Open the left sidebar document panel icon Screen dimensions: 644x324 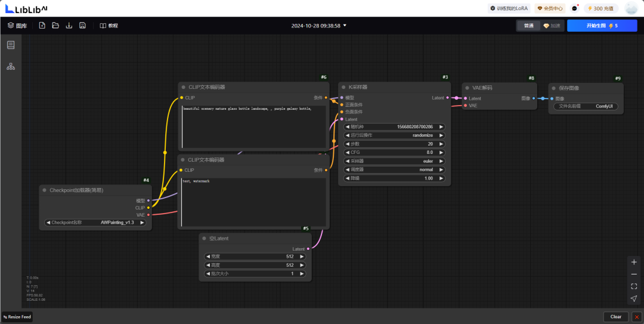(x=11, y=45)
